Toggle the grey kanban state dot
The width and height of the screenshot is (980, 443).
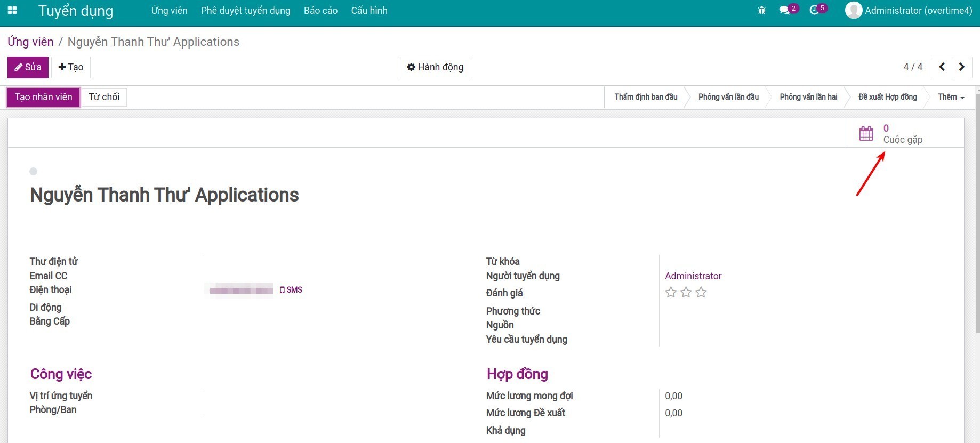34,171
